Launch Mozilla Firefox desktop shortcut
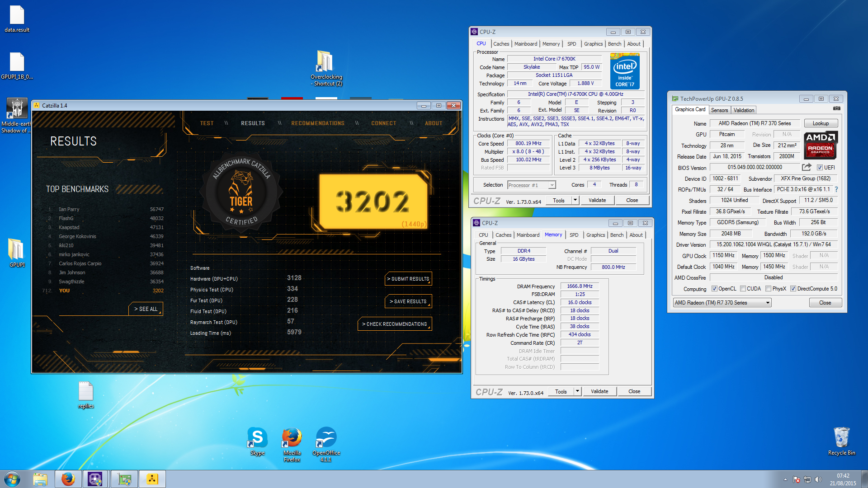Image resolution: width=868 pixels, height=488 pixels. pyautogui.click(x=292, y=445)
